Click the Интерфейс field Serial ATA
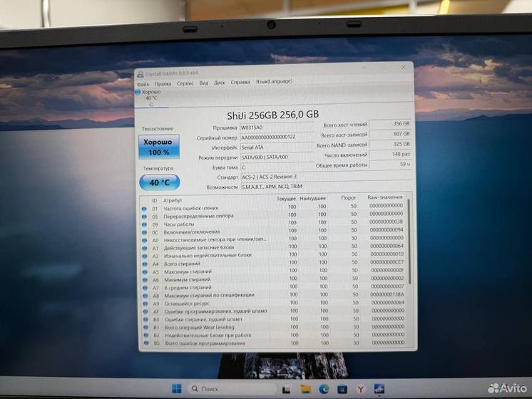Viewport: 532px width, 399px height. click(x=276, y=147)
